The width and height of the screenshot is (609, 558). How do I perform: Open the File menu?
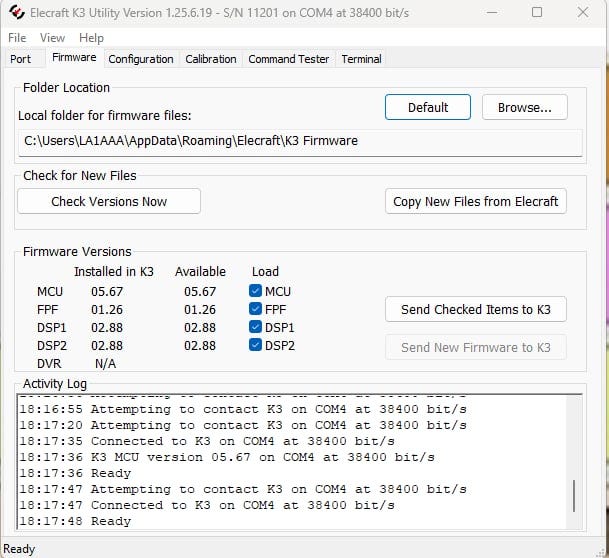pos(17,38)
